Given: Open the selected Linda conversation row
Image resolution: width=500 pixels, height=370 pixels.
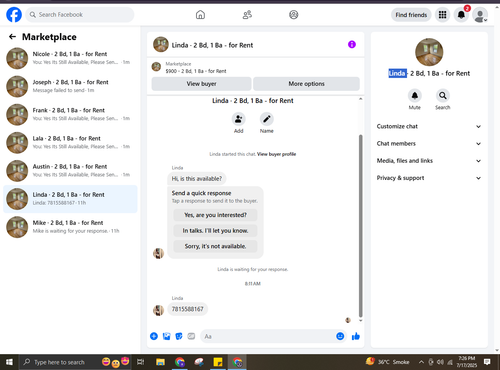Looking at the screenshot, I should tap(70, 199).
